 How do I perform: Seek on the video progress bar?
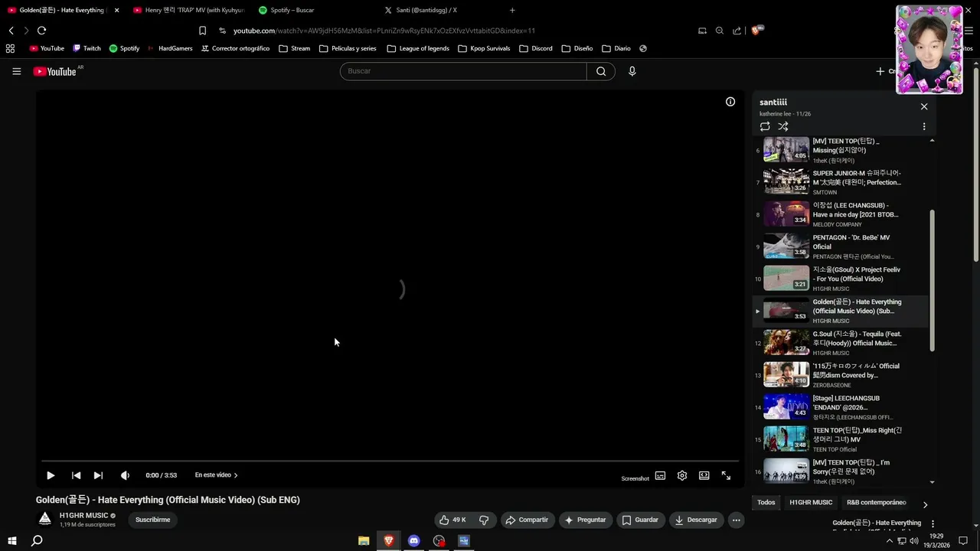point(390,461)
